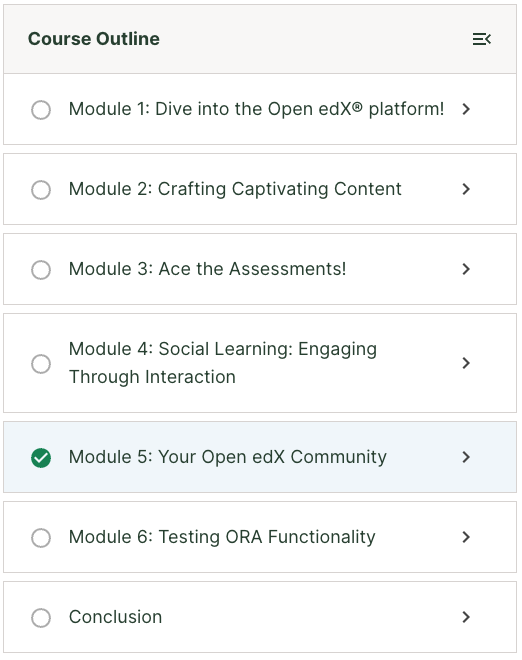Expand Module 1 using its chevron arrow
Image resolution: width=522 pixels, height=660 pixels.
pos(466,109)
